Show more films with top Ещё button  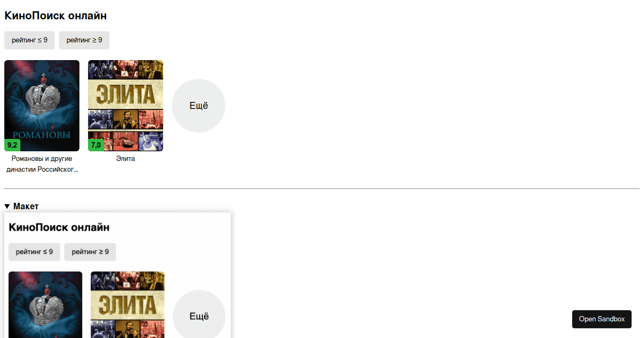tap(199, 106)
